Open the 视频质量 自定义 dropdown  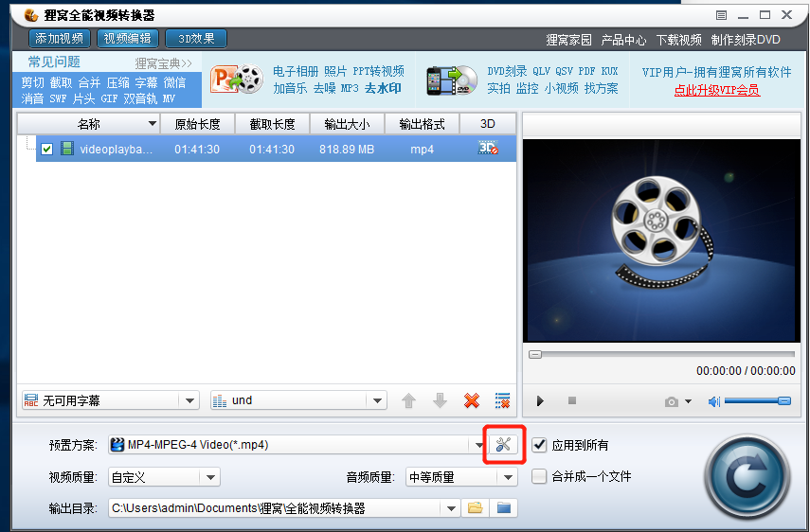click(210, 477)
